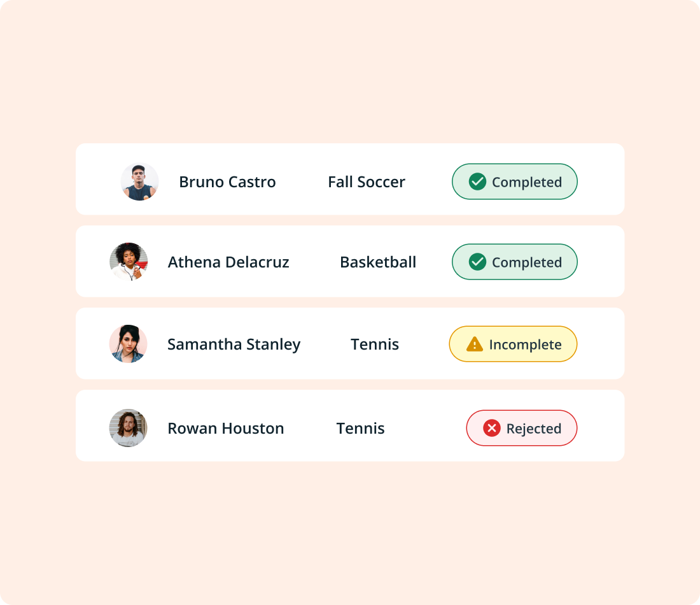This screenshot has width=700, height=605.
Task: Open Bruno Castro's profile photo
Action: [x=139, y=182]
